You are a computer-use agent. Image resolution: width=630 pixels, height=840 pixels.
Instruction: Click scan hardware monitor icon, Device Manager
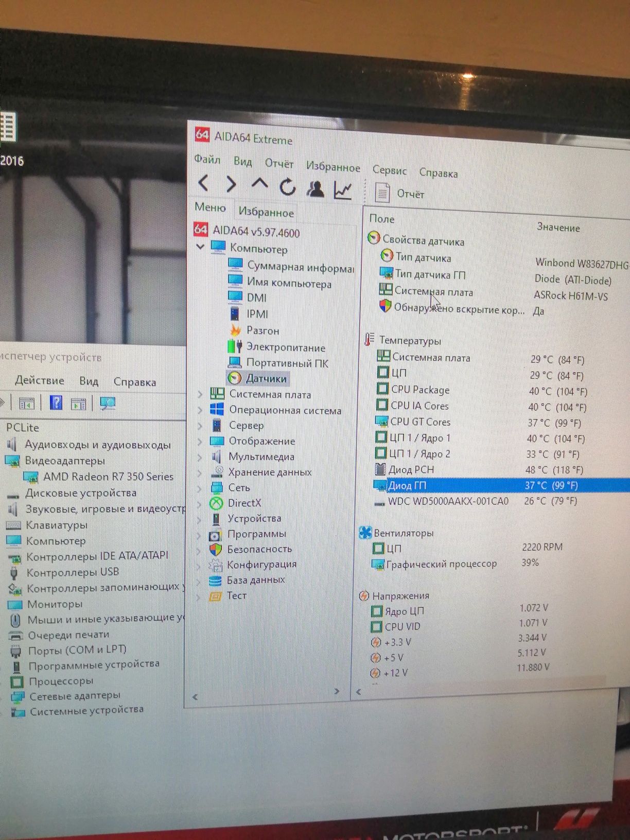tap(108, 404)
